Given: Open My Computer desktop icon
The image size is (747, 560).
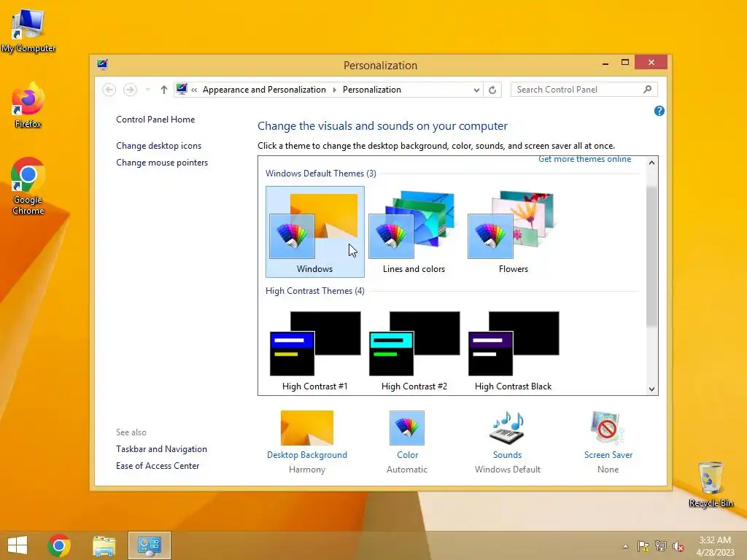Looking at the screenshot, I should (x=28, y=31).
